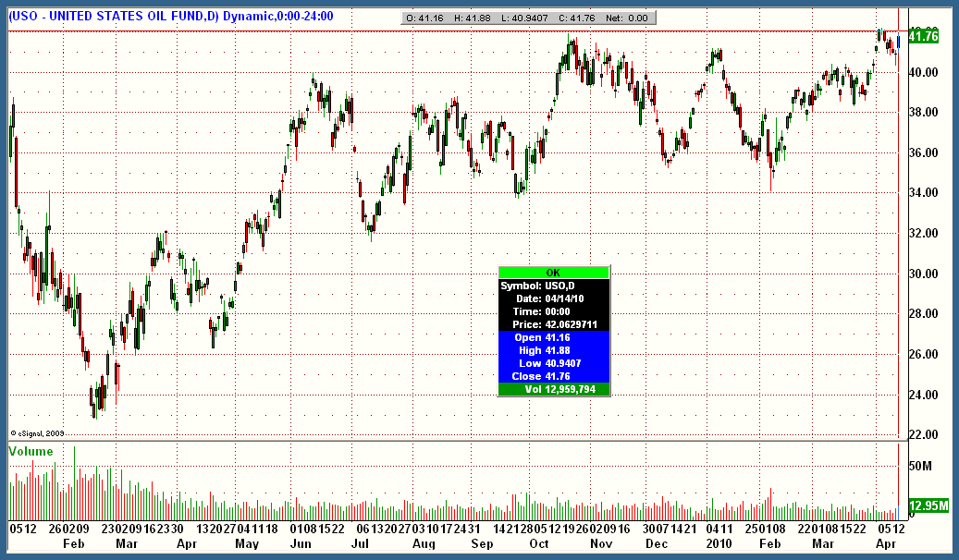Click the Net: 0.00 change indicator
Image resolution: width=959 pixels, height=560 pixels.
click(623, 18)
